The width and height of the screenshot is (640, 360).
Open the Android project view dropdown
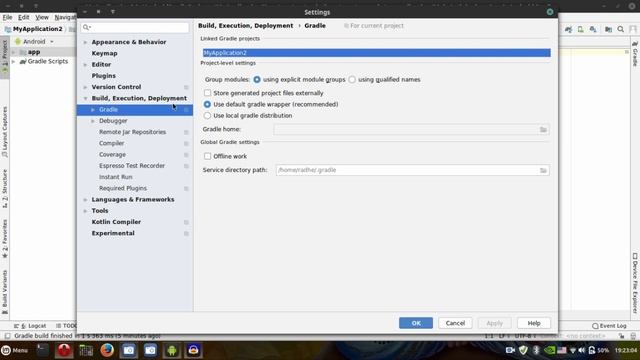click(35, 42)
